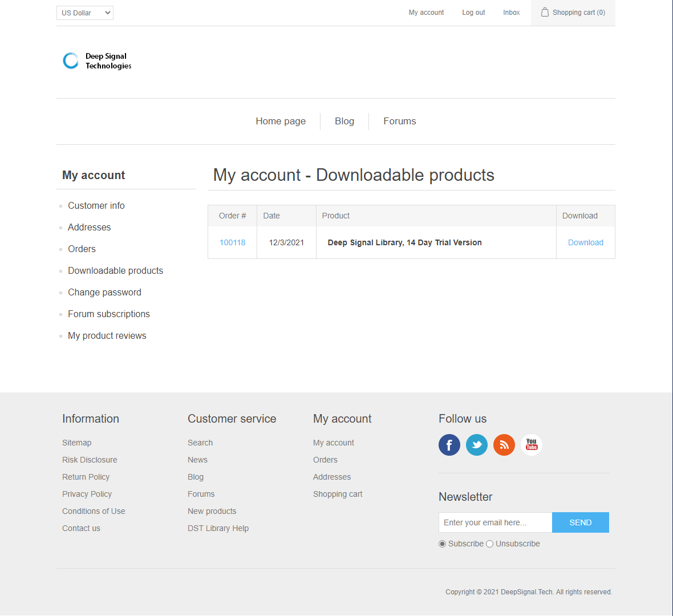This screenshot has height=616, width=673.
Task: Open the US Dollar currency dropdown
Action: [85, 13]
